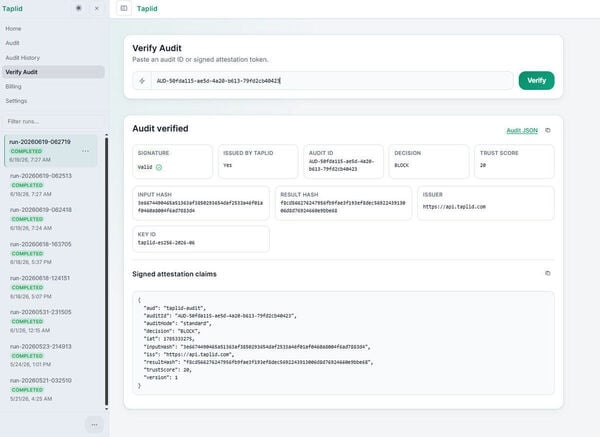Click COMPLETED badge on run-20260619-062513
600x437 pixels.
click(x=27, y=185)
